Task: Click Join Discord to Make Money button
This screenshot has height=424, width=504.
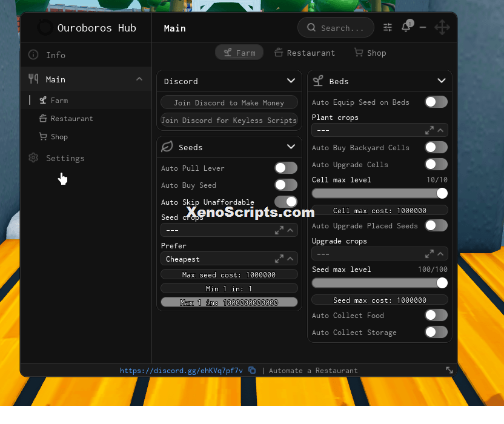Action: (x=229, y=102)
